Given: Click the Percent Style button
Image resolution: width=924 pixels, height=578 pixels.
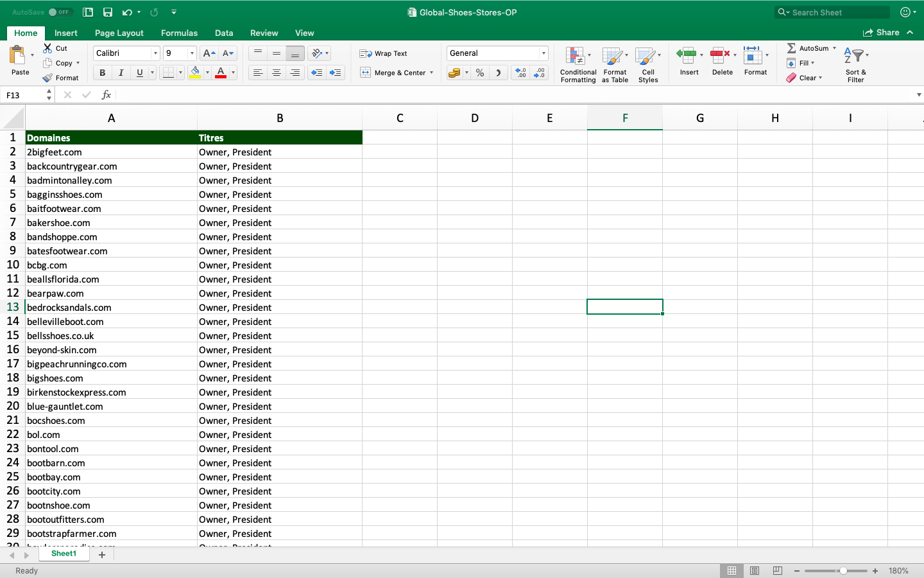Looking at the screenshot, I should pyautogui.click(x=480, y=73).
